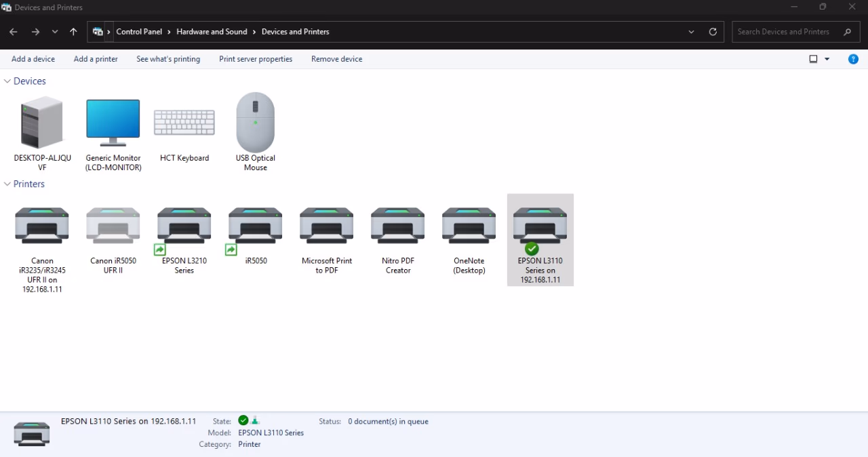This screenshot has width=868, height=457.
Task: Click the address bar location icon
Action: pyautogui.click(x=98, y=32)
